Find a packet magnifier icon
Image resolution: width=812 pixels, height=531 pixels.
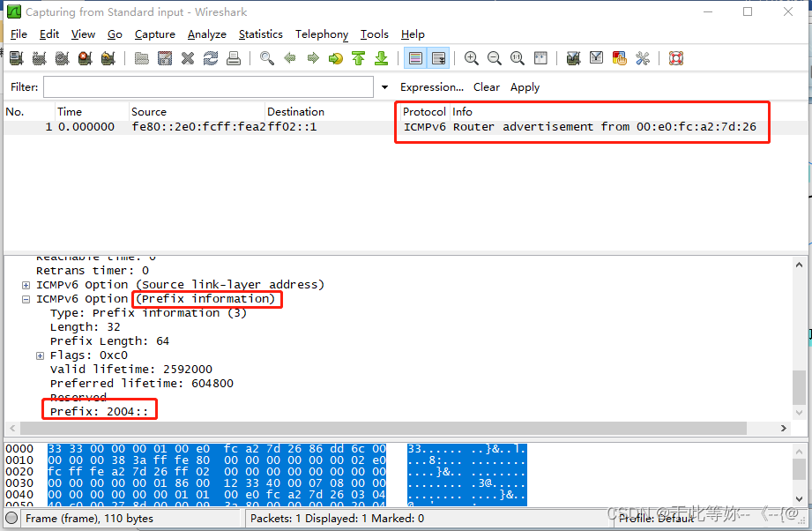click(x=266, y=58)
